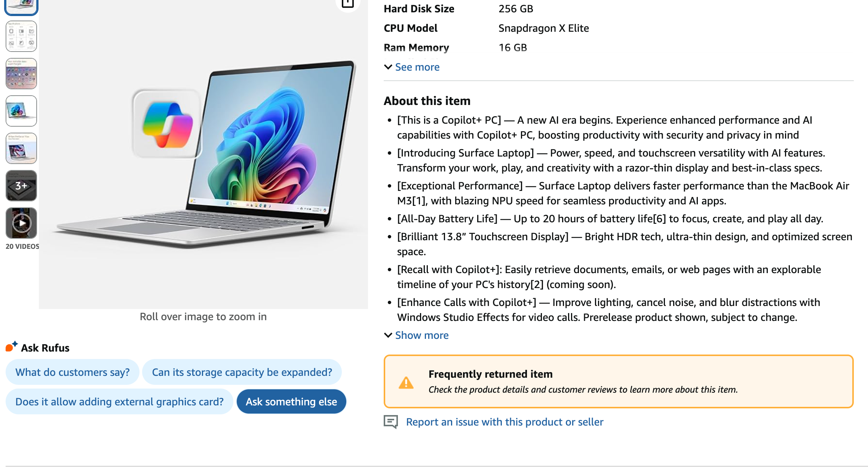868x467 pixels.
Task: Click the share icon on the product image
Action: [x=347, y=3]
